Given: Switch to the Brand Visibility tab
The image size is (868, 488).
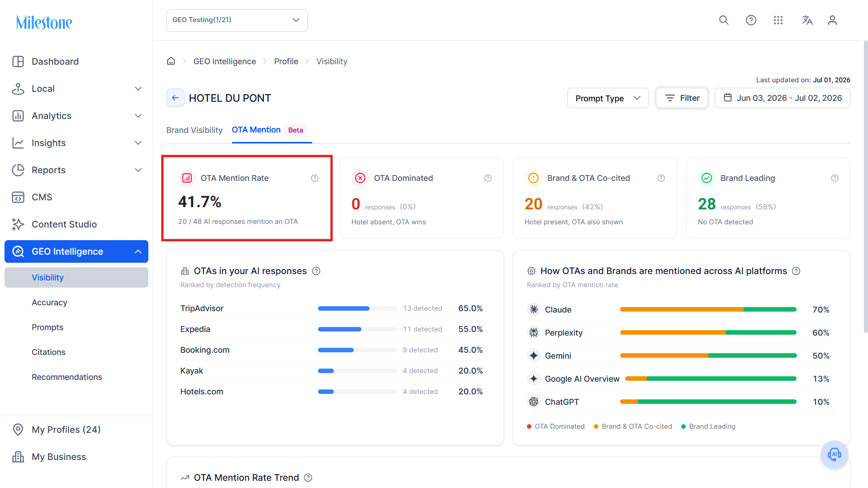Looking at the screenshot, I should pyautogui.click(x=194, y=130).
